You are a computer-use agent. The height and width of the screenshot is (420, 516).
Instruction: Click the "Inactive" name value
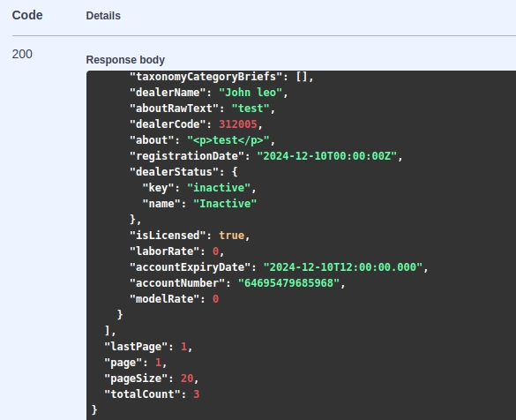click(x=225, y=204)
